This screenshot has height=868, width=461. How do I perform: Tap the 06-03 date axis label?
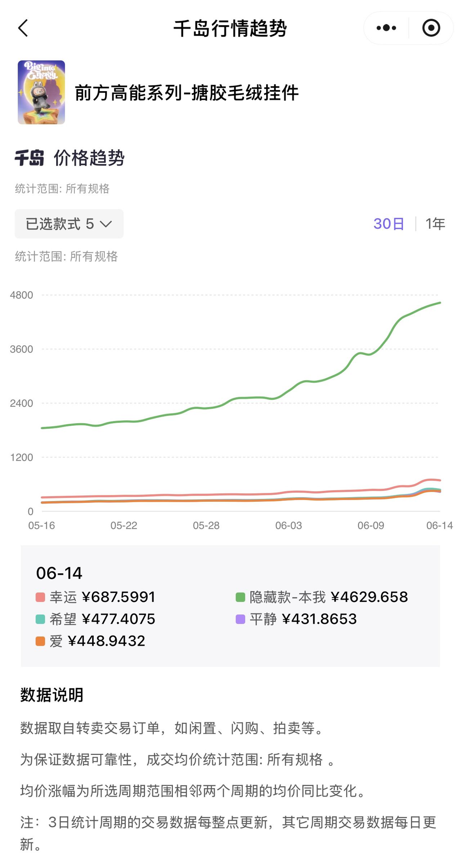click(288, 525)
